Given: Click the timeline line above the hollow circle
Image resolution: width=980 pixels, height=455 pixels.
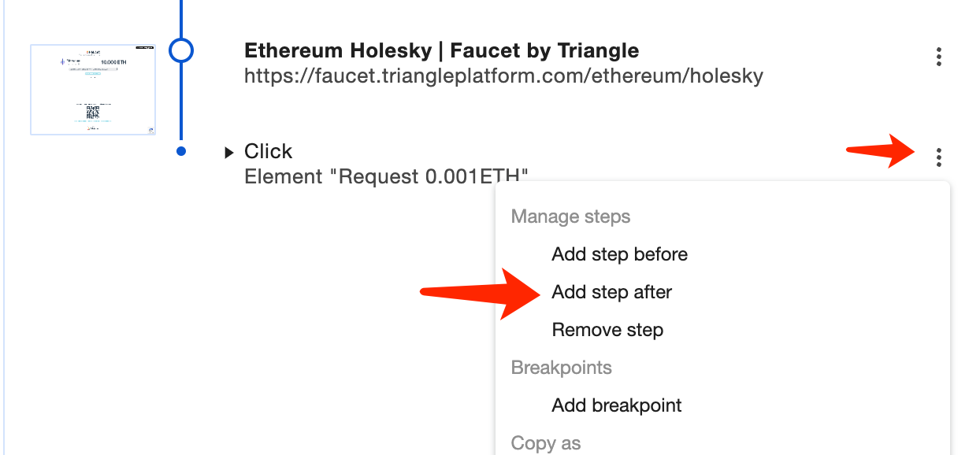Looking at the screenshot, I should click(x=181, y=17).
